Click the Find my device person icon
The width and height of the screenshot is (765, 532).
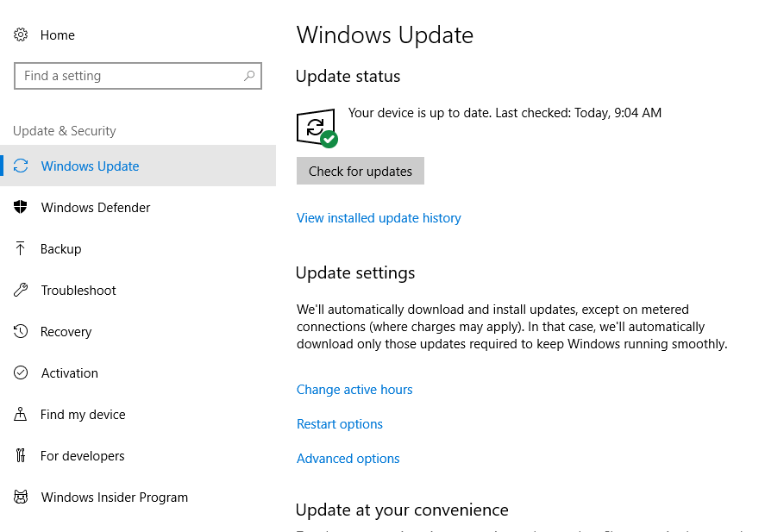tap(21, 414)
